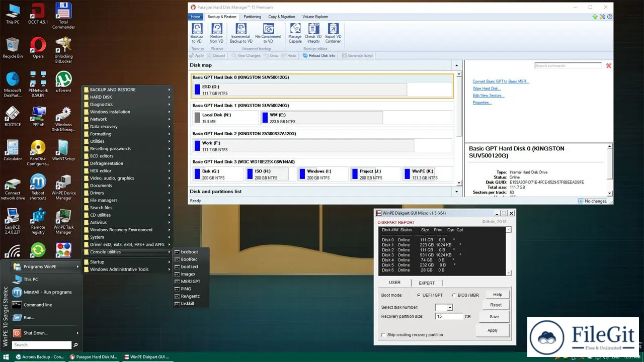Viewport: 644px width, 362px height.
Task: Open WinPE Device Manager icon
Action: coord(63,187)
